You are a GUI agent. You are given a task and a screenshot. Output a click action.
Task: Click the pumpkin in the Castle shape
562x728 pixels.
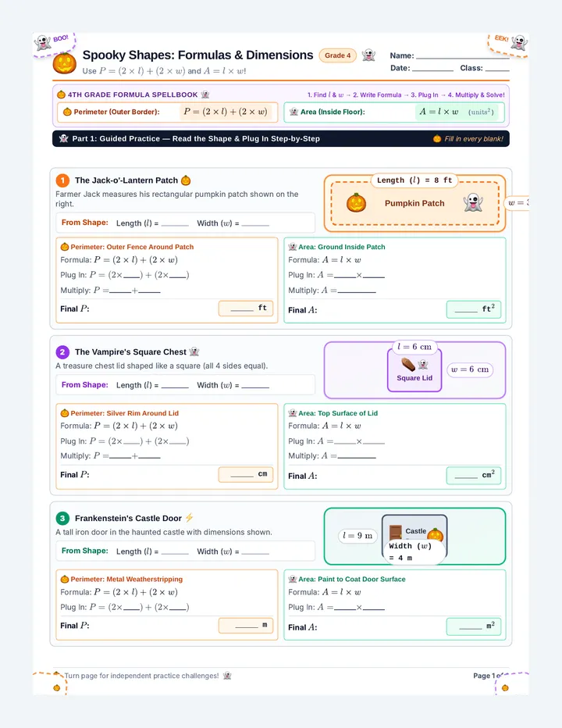pos(436,535)
